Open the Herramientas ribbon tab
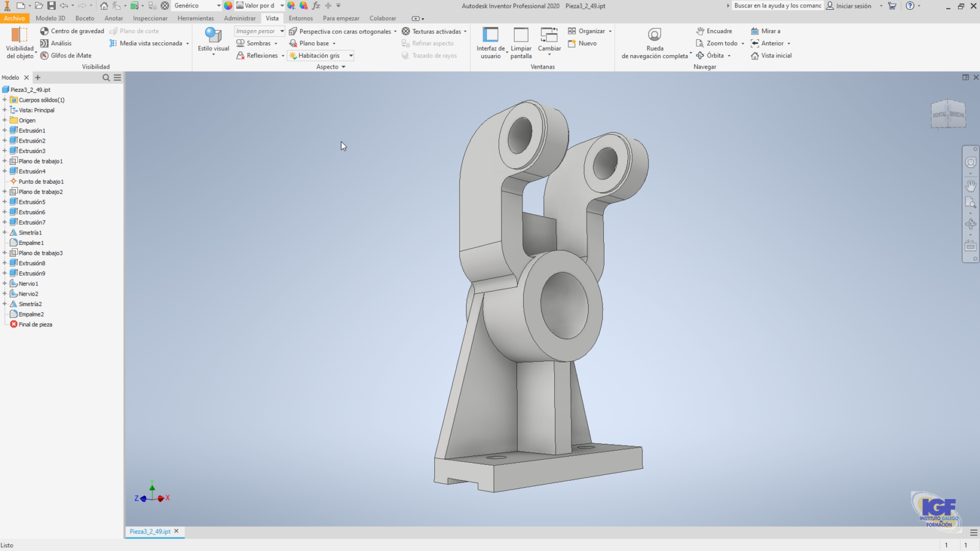The height and width of the screenshot is (551, 980). [x=195, y=18]
